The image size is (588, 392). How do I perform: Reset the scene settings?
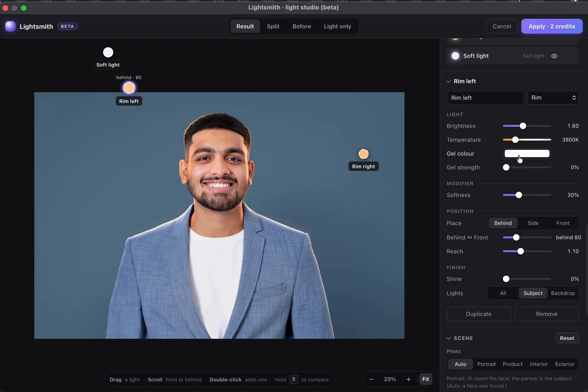pyautogui.click(x=567, y=338)
